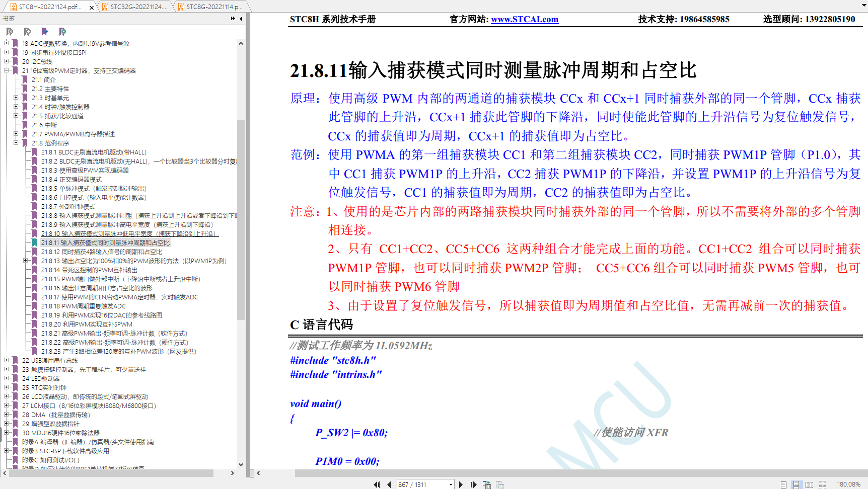
Task: Open bookmark 21.8.10 输入捕获模式测量脉冲低电平宽度
Action: click(x=130, y=234)
